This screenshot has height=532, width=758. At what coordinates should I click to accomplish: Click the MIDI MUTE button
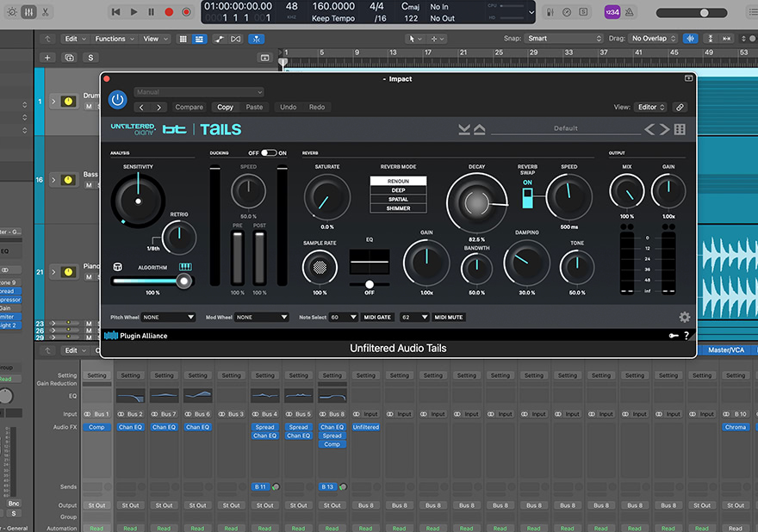tap(449, 317)
